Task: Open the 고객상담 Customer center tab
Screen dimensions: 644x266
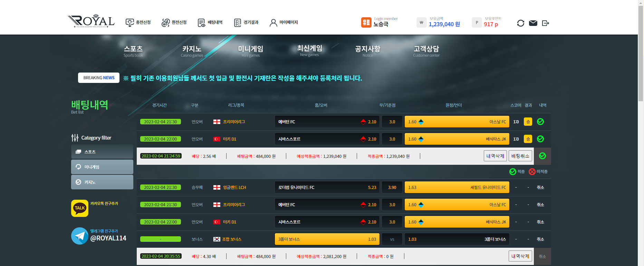Action: pos(426,51)
